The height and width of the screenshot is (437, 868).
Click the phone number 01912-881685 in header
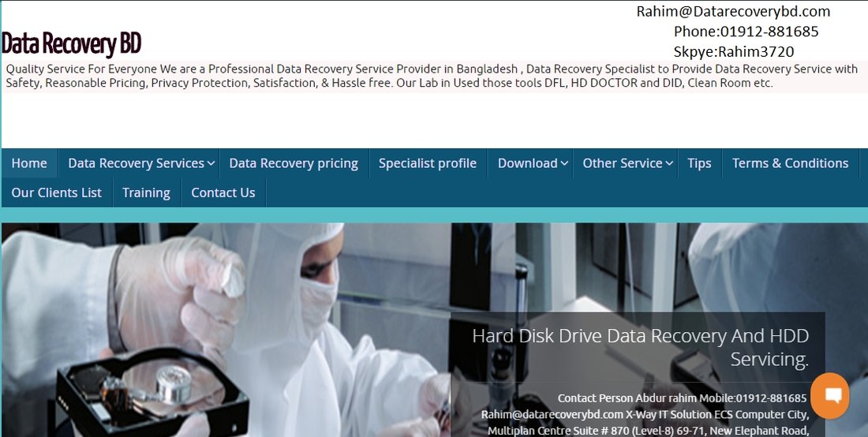[x=746, y=32]
